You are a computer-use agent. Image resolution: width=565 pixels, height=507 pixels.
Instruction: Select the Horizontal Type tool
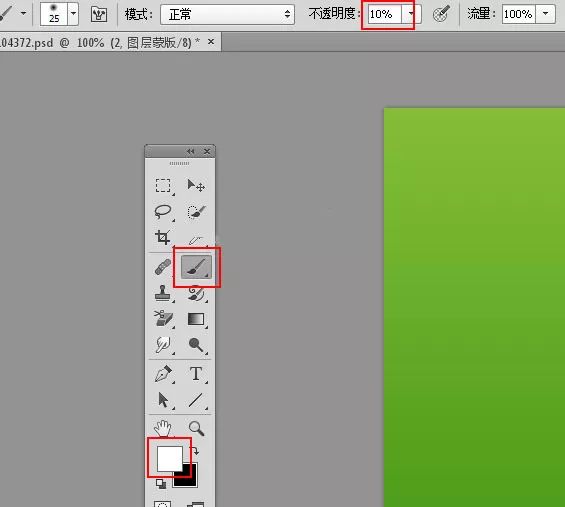(196, 374)
